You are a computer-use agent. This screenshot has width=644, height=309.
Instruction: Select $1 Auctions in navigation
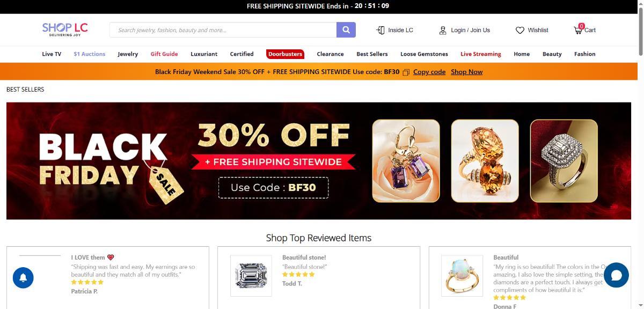90,54
